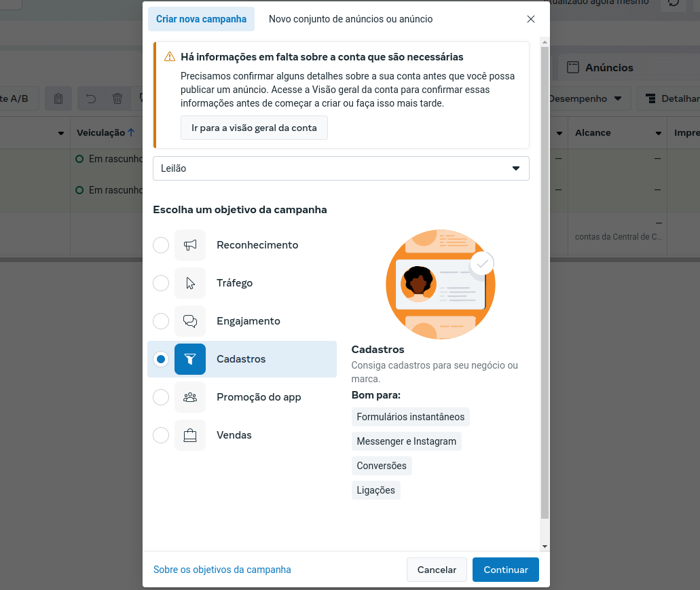700x590 pixels.
Task: Click the Engajamento chat bubbles icon
Action: click(x=189, y=321)
